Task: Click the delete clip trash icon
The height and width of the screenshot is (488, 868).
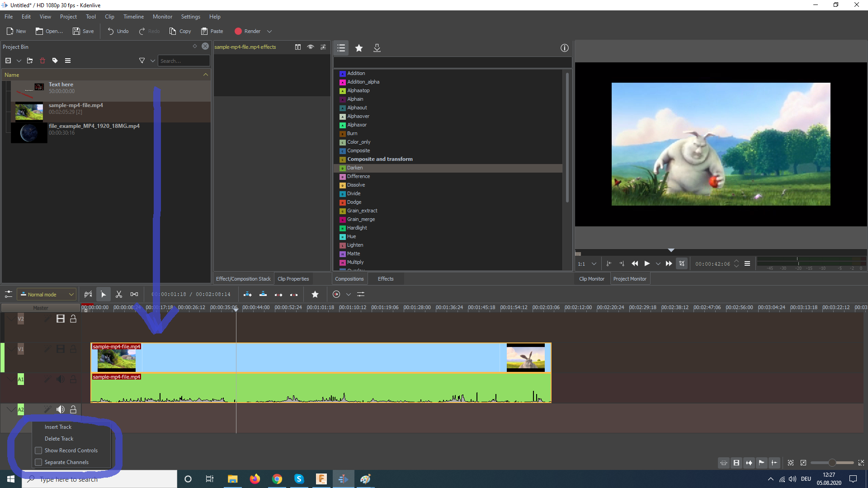Action: pyautogui.click(x=42, y=61)
